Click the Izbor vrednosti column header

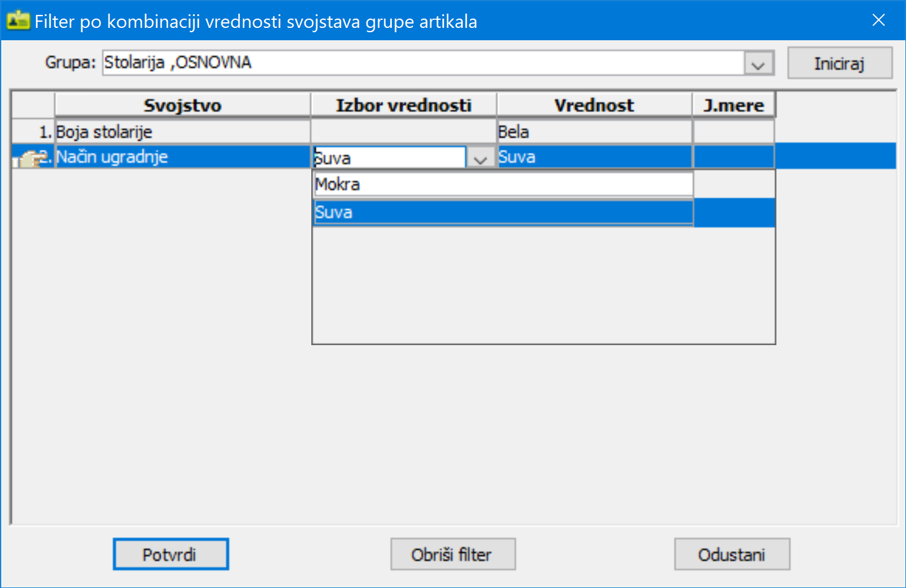click(404, 105)
